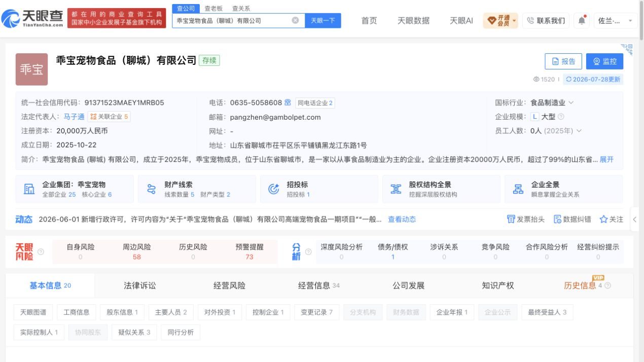Image resolution: width=644 pixels, height=362 pixels.
Task: Select the 经营风险 tab
Action: point(229,285)
